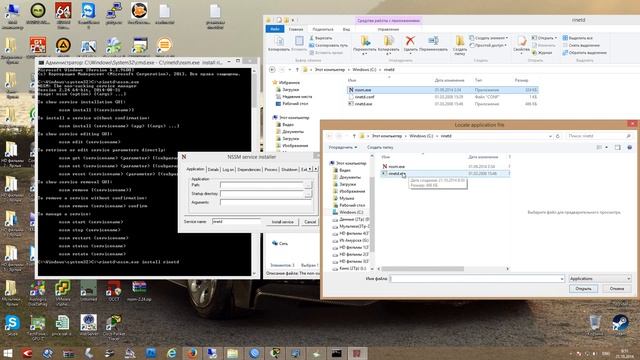Click the back arrow in the Explorer address bar
Screen dimensions: 640x360
(272, 70)
